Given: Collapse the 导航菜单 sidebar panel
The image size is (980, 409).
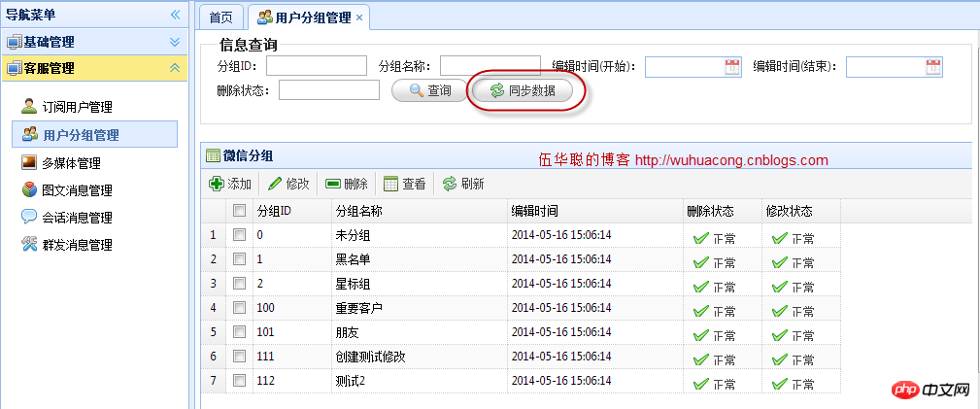Looking at the screenshot, I should click(175, 15).
